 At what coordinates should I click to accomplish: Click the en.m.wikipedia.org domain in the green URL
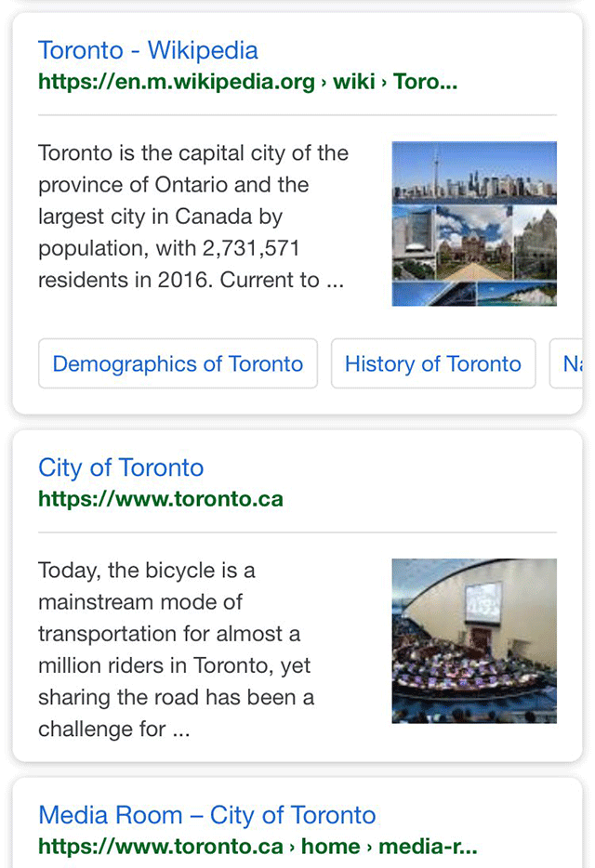pyautogui.click(x=177, y=82)
